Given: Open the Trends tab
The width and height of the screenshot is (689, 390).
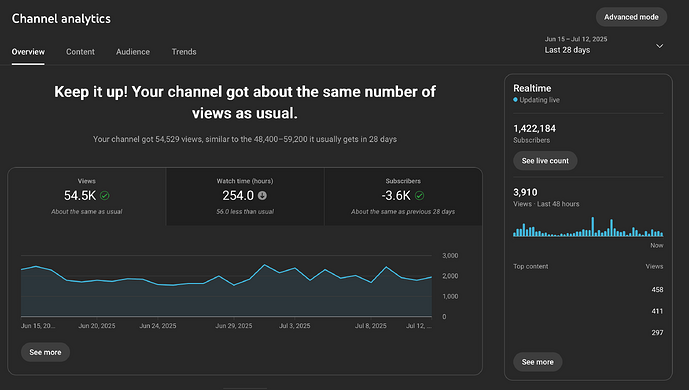Looking at the screenshot, I should (x=184, y=52).
